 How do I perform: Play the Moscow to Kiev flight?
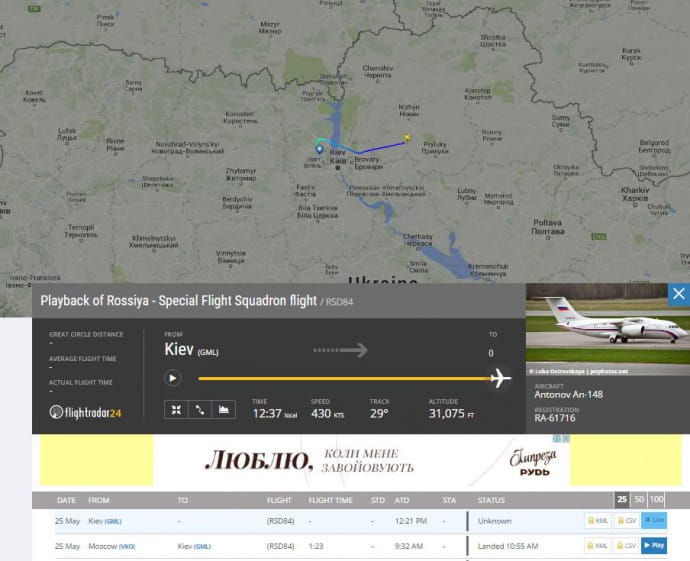coord(653,546)
